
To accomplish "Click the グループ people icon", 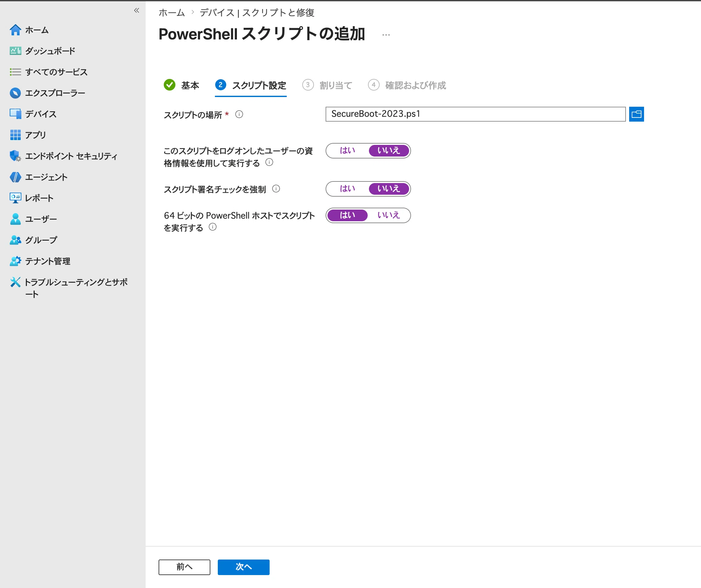I will point(15,240).
